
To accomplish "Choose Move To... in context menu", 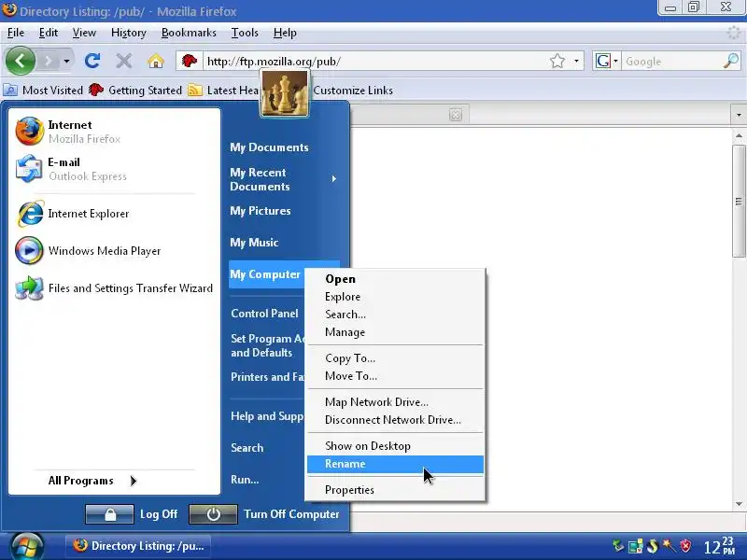I will [x=395, y=376].
